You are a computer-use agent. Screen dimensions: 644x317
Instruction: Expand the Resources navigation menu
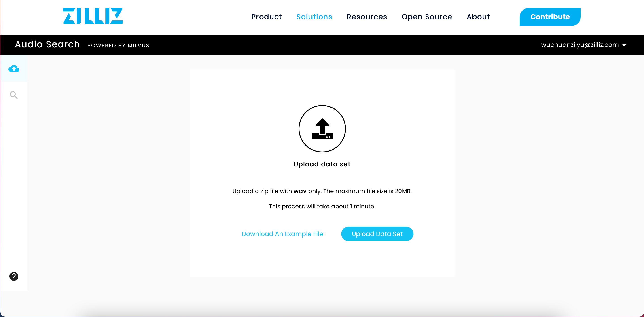coord(367,17)
